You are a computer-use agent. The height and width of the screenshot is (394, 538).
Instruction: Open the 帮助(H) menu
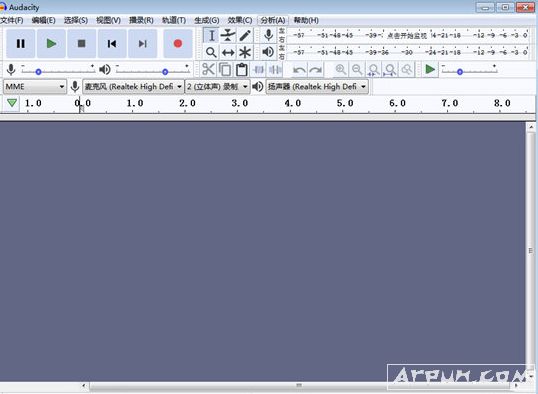pyautogui.click(x=306, y=21)
